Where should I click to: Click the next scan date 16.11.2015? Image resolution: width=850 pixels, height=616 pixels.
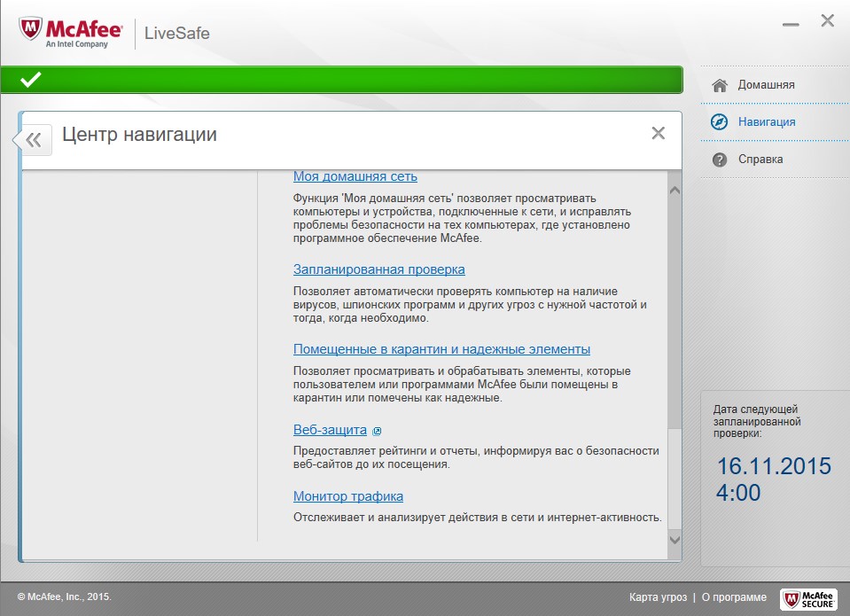click(x=774, y=466)
